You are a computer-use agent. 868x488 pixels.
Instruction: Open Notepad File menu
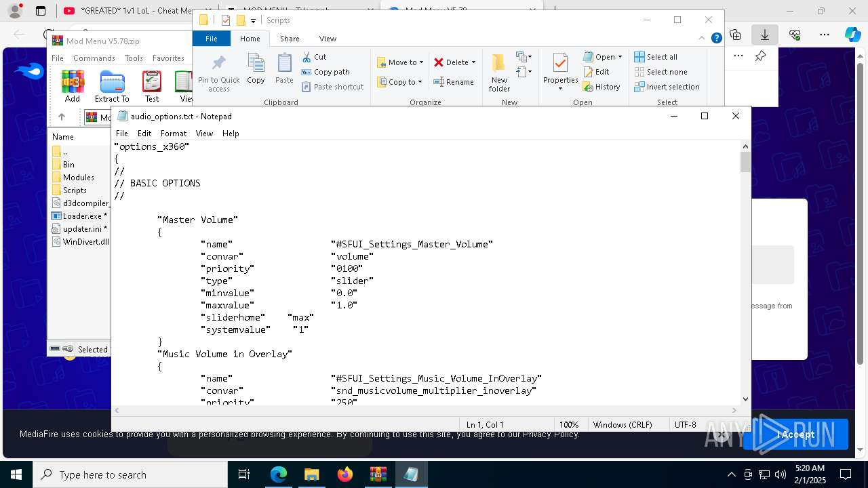[122, 134]
